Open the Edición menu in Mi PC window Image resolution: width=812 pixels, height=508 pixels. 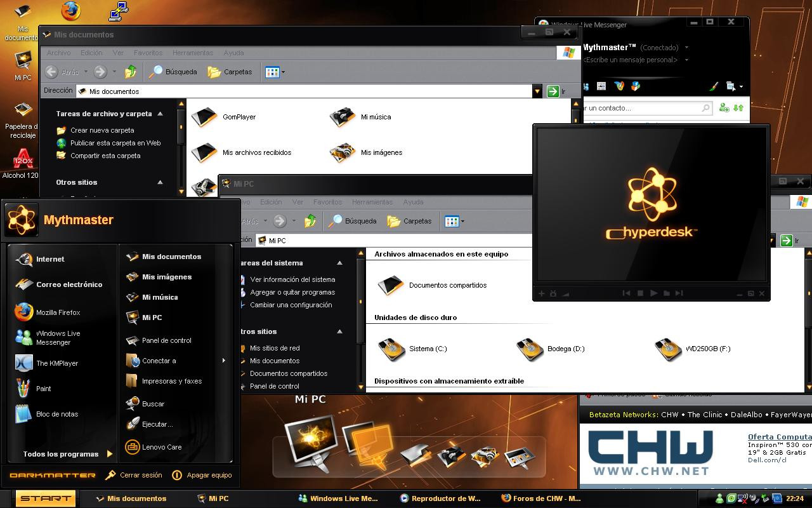(271, 202)
